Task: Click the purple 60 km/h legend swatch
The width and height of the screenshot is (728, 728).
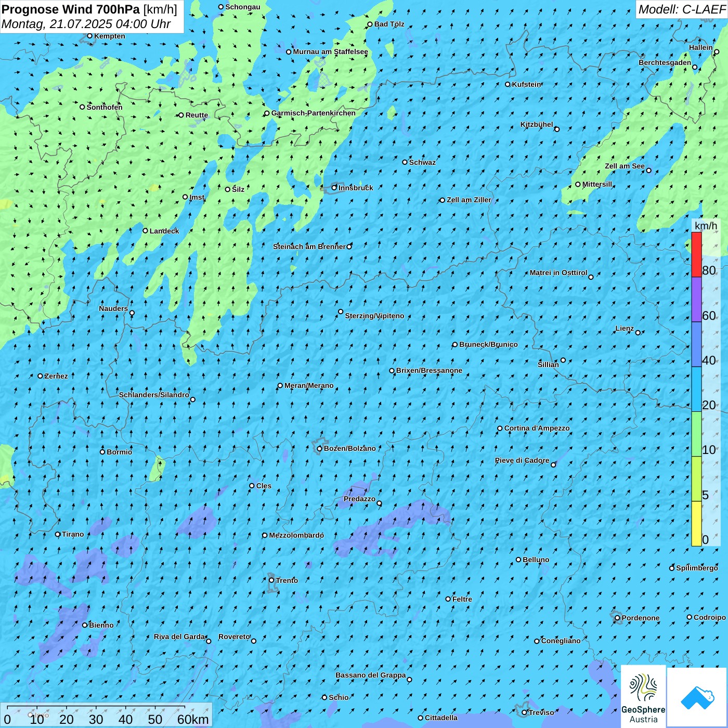Action: [x=696, y=300]
